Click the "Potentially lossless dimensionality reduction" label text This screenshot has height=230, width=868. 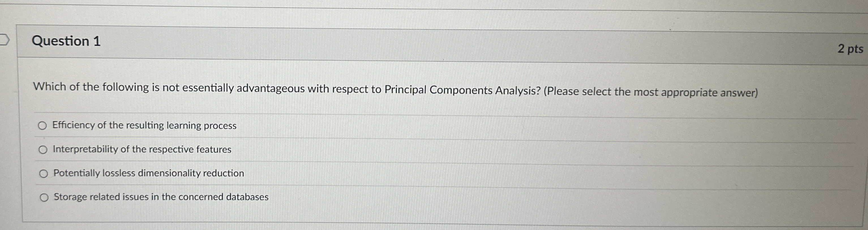tap(148, 173)
